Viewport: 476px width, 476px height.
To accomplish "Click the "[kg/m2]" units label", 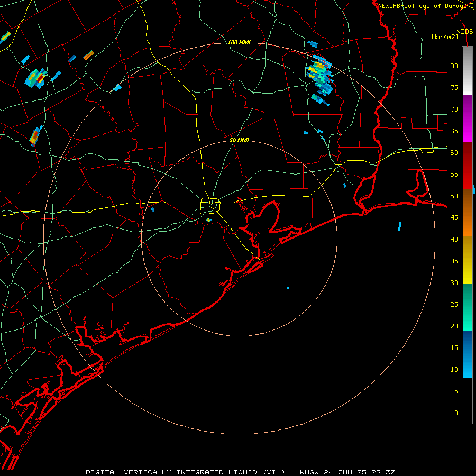I will [x=445, y=37].
